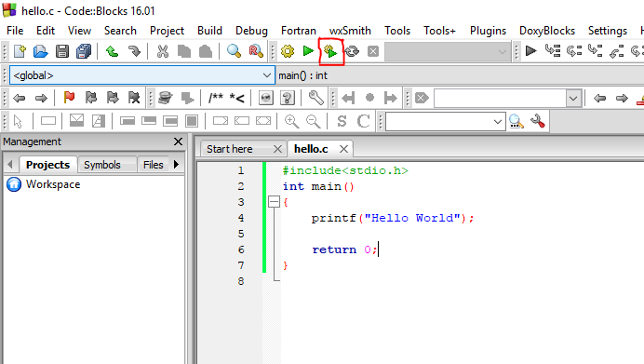Jump forward with the right arrow icon
Screen dimensions: 644x364
pos(41,98)
